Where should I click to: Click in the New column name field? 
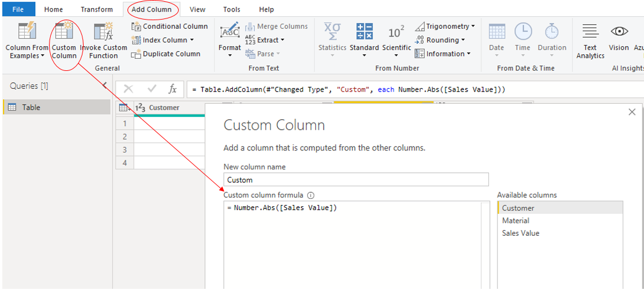pyautogui.click(x=356, y=180)
